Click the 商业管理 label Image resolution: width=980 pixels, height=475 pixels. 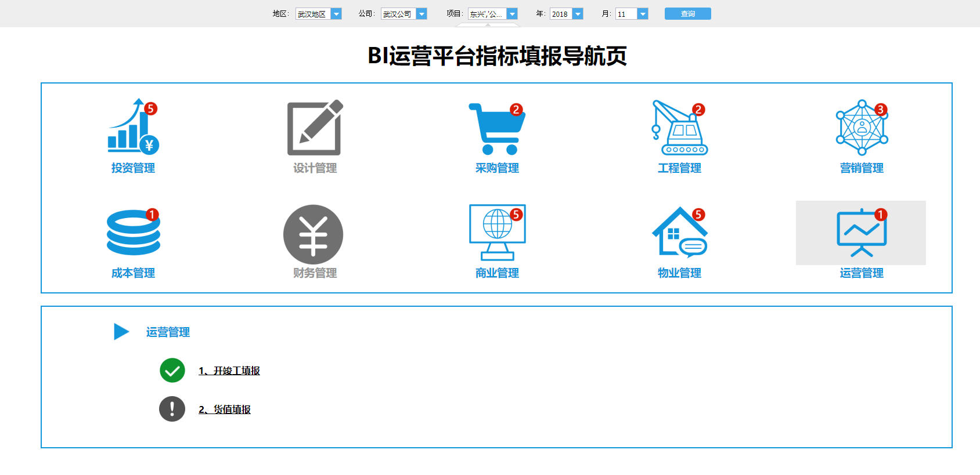[497, 273]
